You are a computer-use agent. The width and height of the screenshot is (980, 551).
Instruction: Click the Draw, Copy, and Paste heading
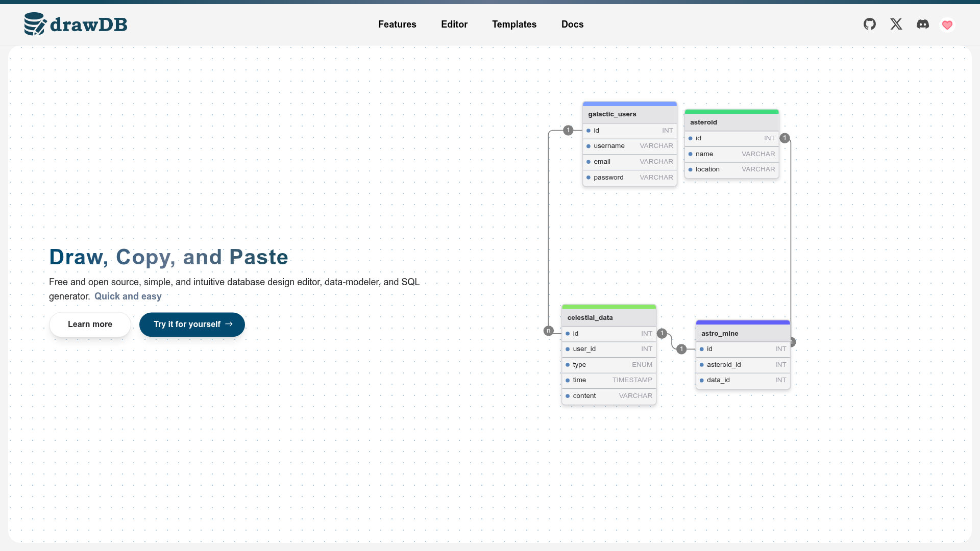coord(169,257)
